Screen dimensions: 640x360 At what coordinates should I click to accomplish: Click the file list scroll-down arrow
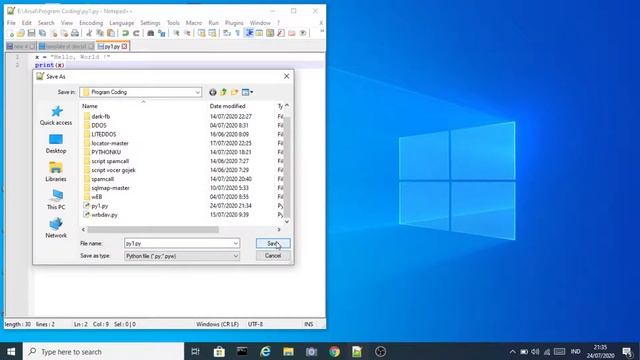coord(287,222)
